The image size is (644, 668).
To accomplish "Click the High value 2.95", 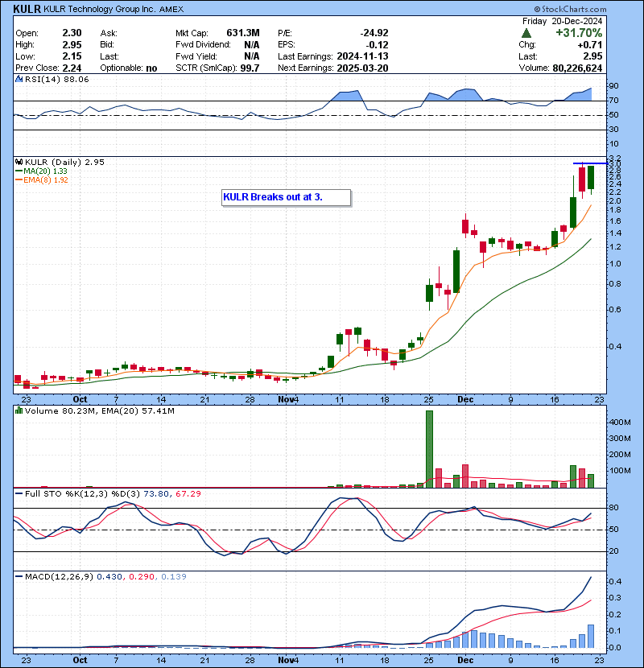I will click(x=72, y=45).
